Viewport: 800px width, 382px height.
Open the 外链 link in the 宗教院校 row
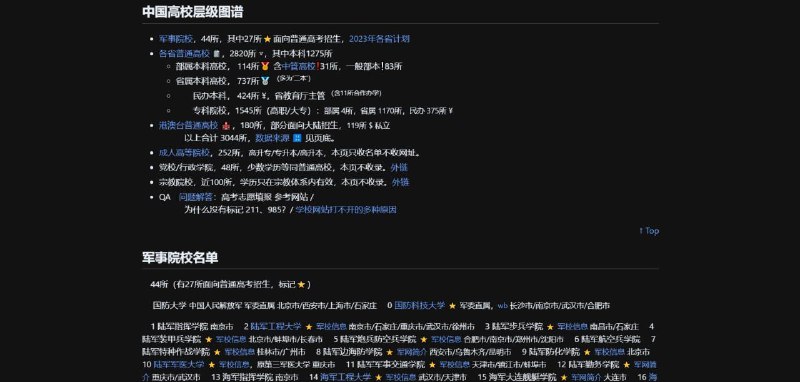401,182
